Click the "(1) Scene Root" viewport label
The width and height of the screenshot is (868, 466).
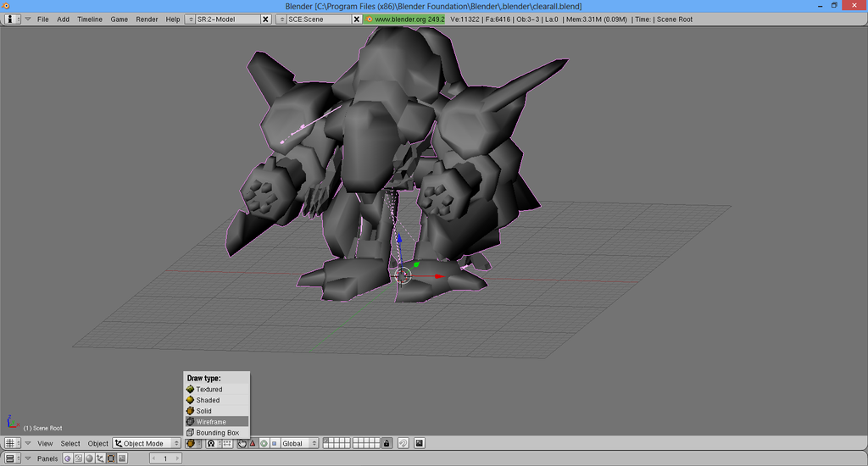(x=42, y=429)
